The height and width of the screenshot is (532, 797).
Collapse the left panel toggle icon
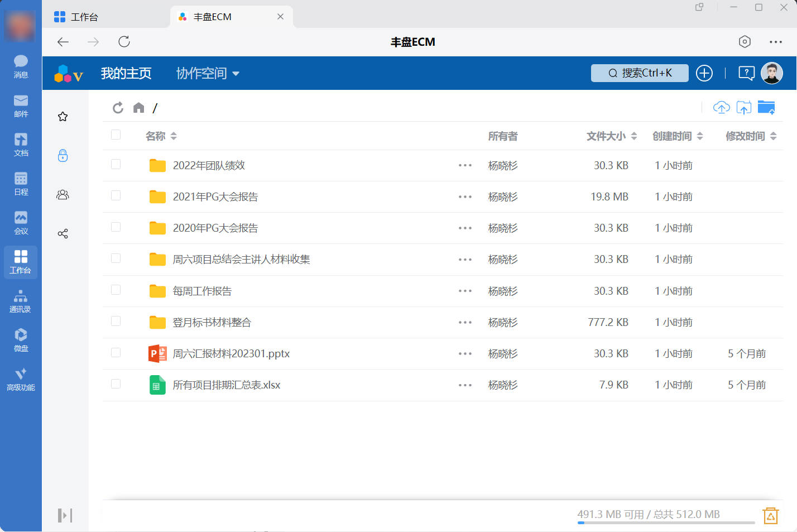(65, 515)
